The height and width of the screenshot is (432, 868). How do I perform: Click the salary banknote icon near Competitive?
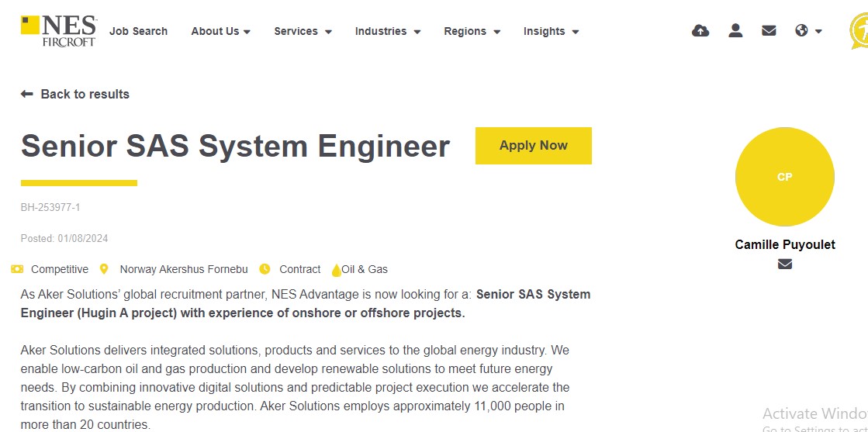click(x=16, y=269)
